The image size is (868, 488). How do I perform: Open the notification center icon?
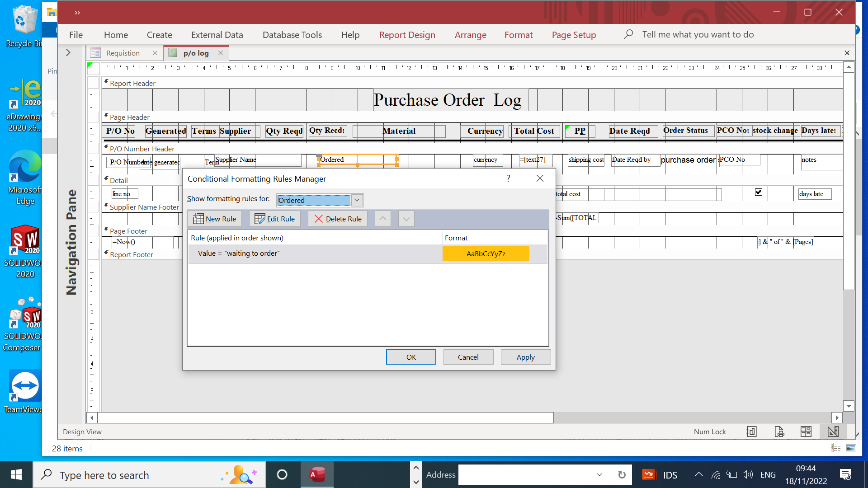[x=845, y=474]
